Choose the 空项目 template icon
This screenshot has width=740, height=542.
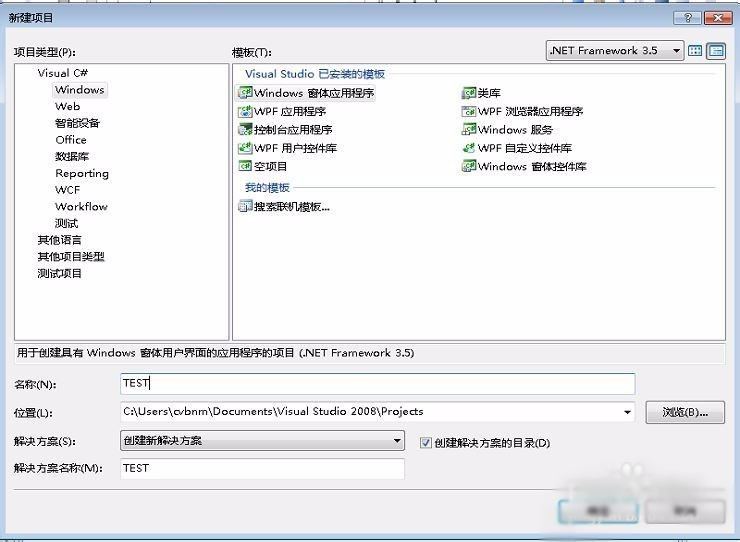click(x=245, y=166)
